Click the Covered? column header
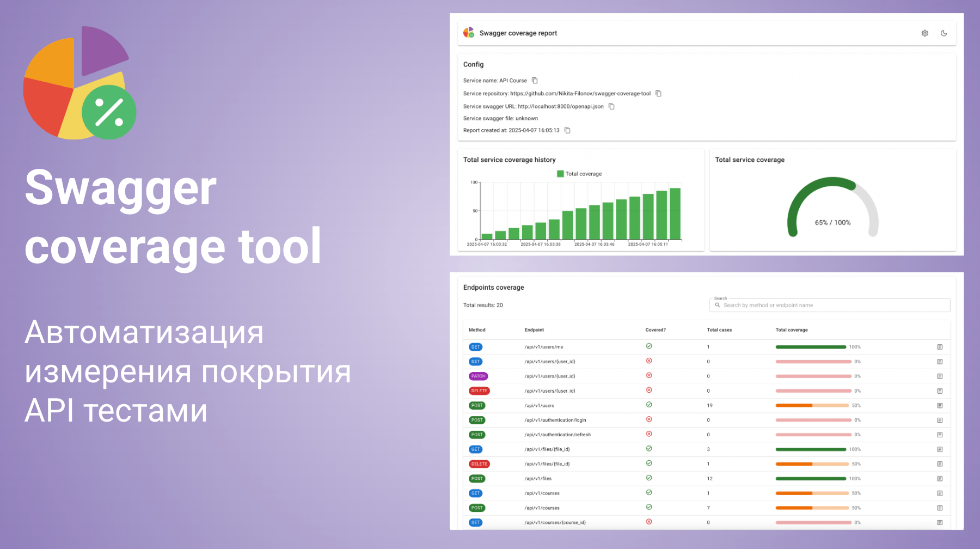 (x=656, y=330)
